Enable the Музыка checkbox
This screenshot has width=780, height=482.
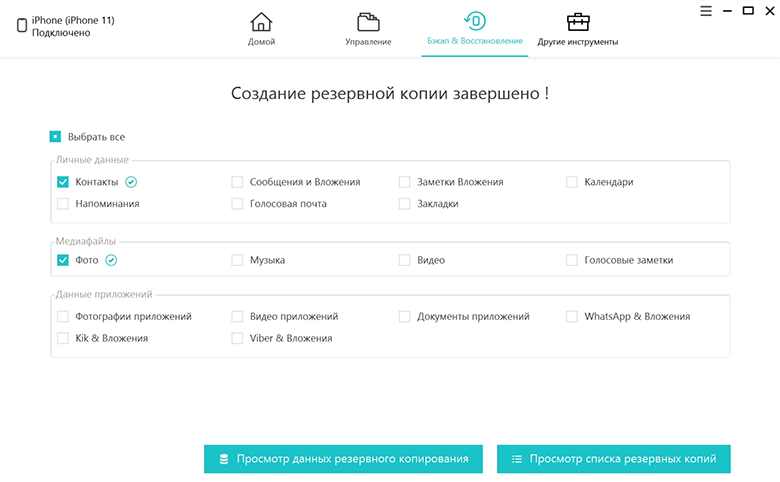coord(237,260)
